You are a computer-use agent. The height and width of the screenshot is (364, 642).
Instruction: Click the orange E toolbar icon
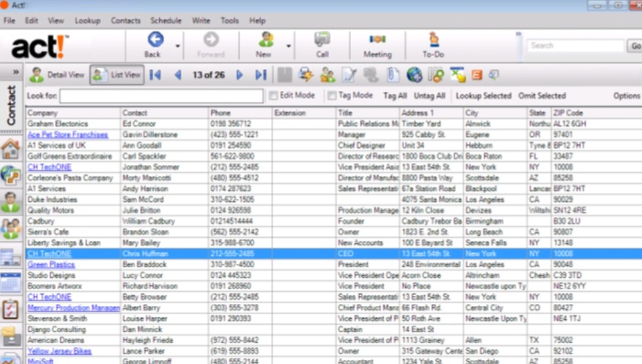point(477,75)
